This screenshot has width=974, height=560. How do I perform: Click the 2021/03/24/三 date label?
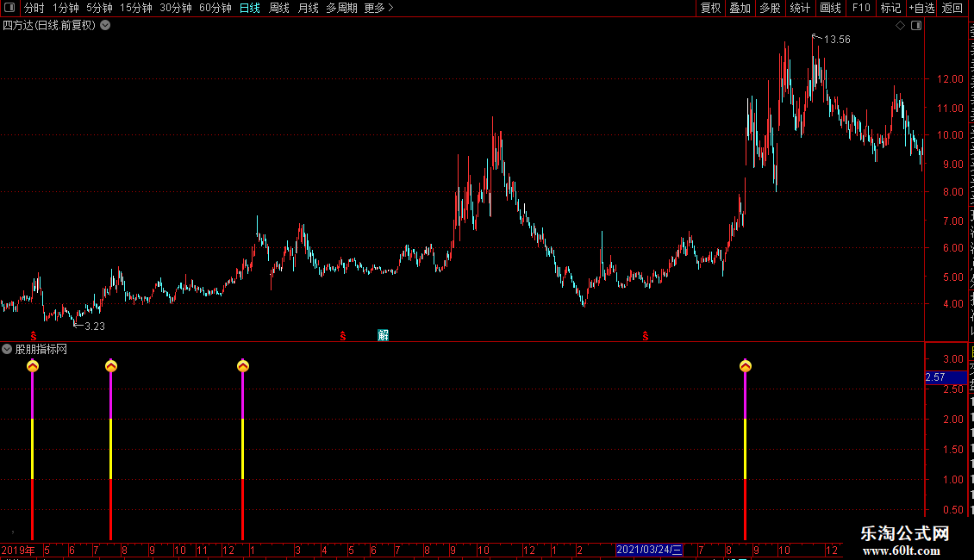click(649, 550)
